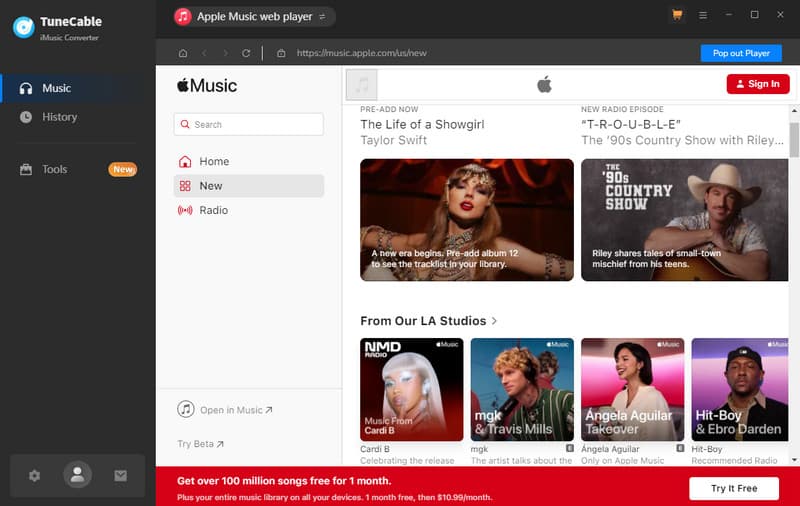
Task: Reload the page with refresh icon
Action: (246, 53)
